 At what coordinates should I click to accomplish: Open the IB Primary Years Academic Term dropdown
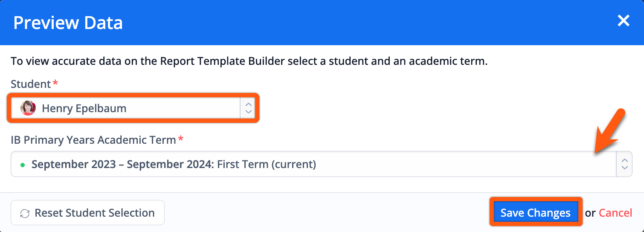(321, 164)
